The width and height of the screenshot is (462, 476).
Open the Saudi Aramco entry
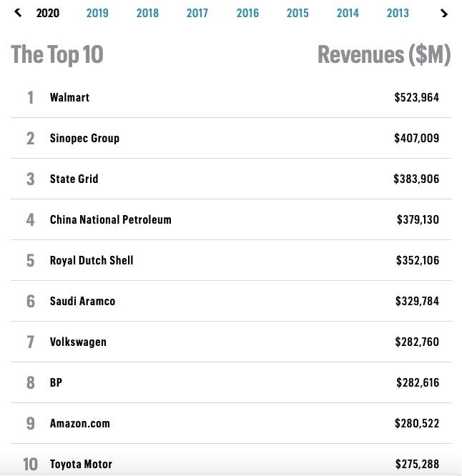tap(82, 301)
